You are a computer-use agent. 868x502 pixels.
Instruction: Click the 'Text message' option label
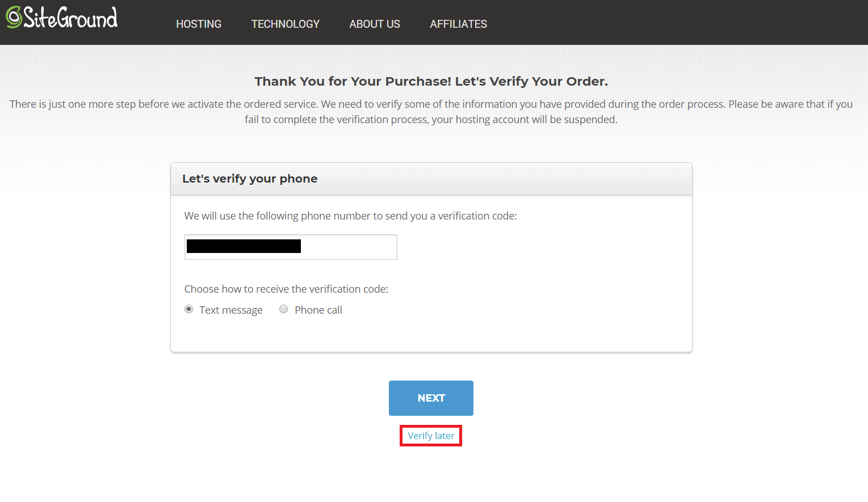[231, 310]
